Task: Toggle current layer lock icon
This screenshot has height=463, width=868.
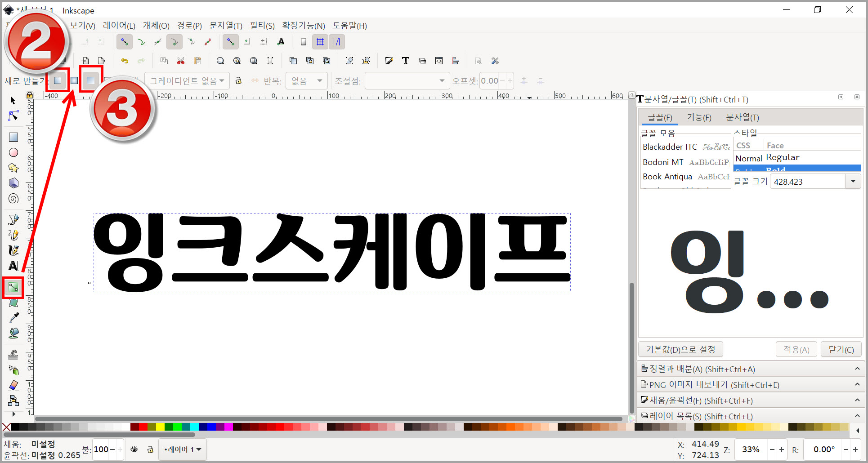Action: coord(150,449)
